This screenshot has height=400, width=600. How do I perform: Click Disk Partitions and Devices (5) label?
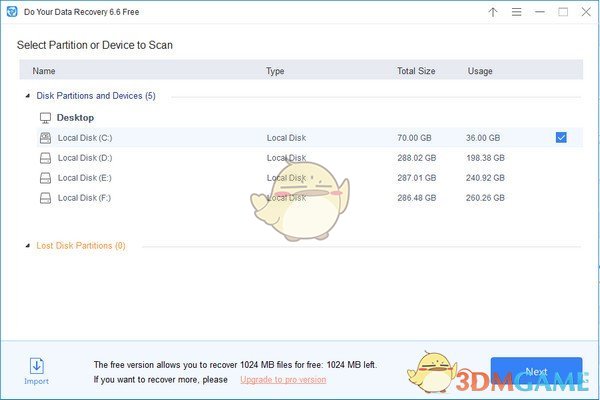pos(96,96)
